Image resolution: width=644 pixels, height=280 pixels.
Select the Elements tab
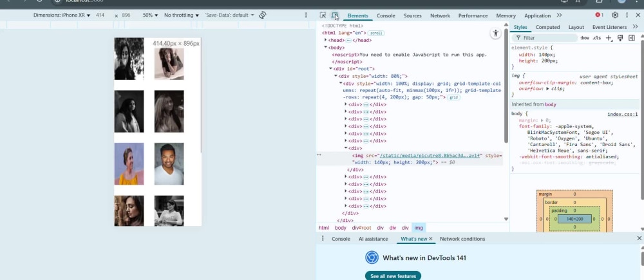click(357, 15)
